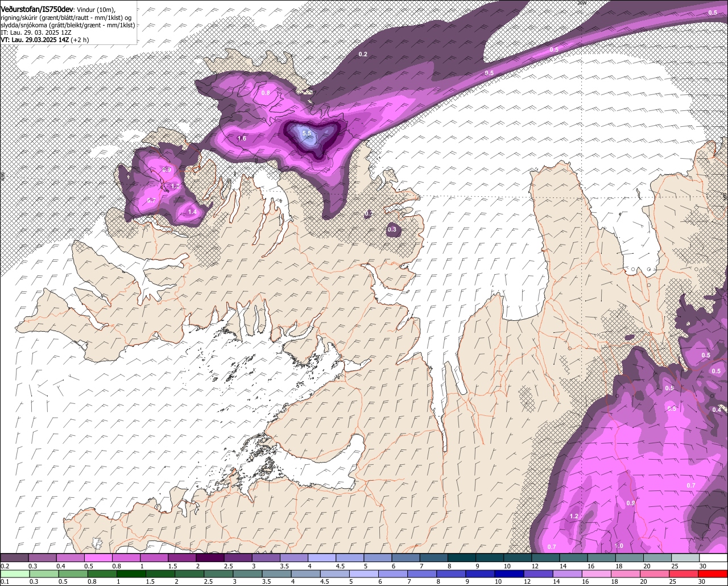Click the dark green swatch labeled 1 in the bottom legend row
The height and width of the screenshot is (586, 728).
[x=131, y=574]
